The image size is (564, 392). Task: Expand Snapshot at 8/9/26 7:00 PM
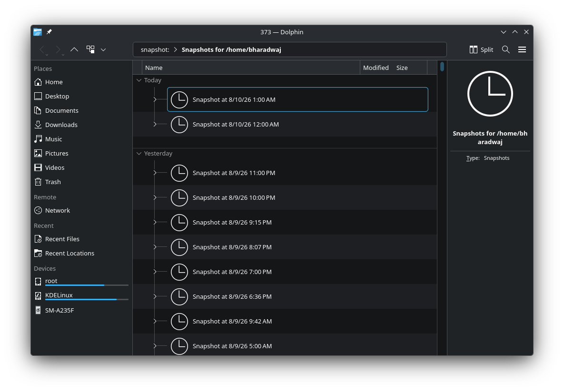(155, 272)
